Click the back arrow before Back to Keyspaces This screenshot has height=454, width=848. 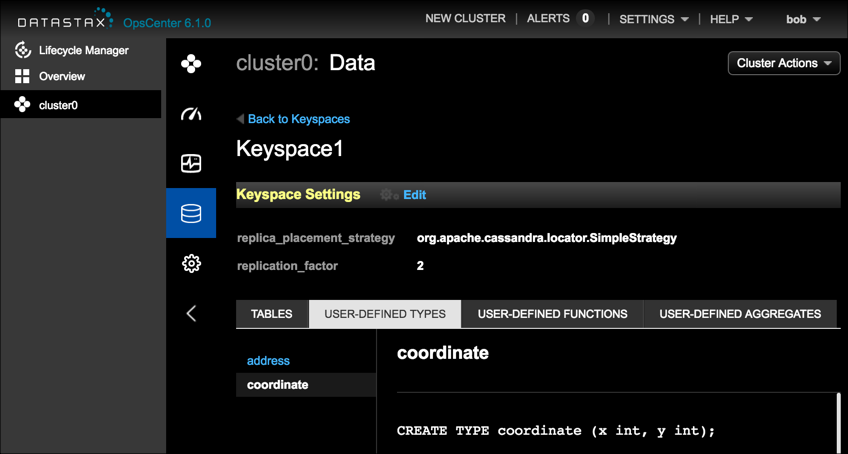pos(241,119)
